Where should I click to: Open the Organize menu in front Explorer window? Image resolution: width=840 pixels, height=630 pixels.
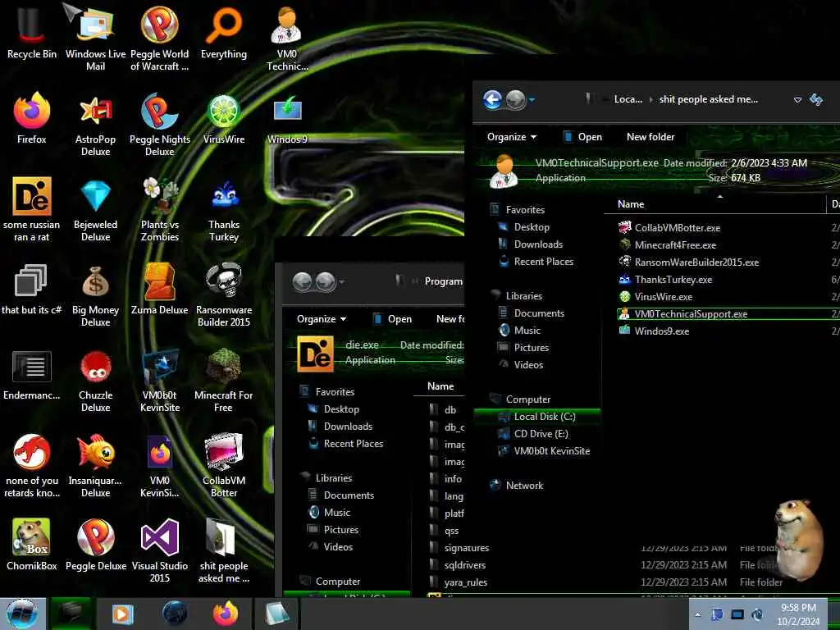(512, 137)
